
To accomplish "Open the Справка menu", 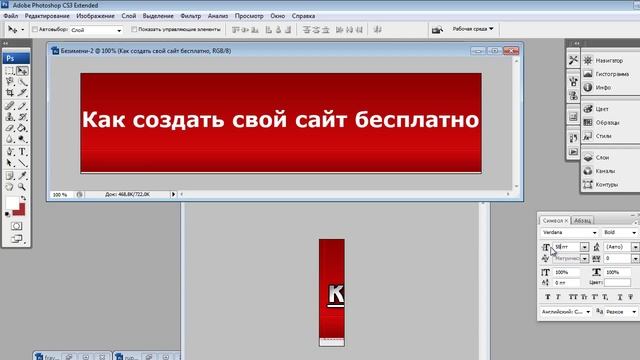I will 303,16.
